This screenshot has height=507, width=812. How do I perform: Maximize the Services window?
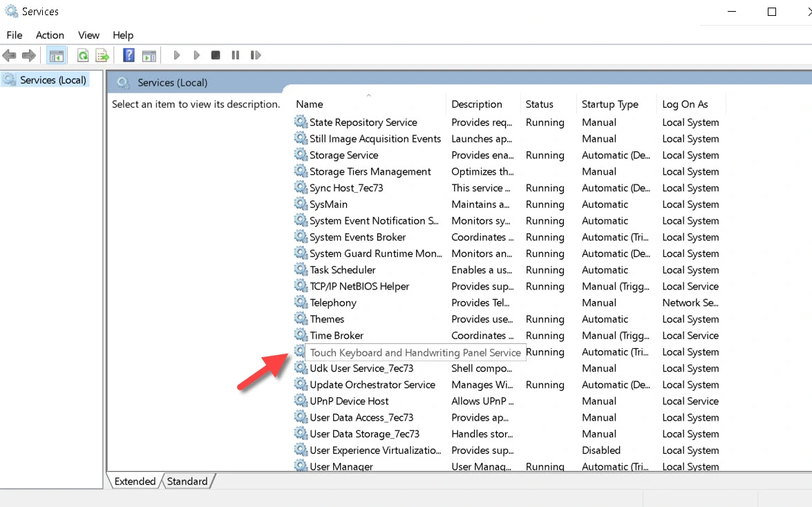[772, 11]
